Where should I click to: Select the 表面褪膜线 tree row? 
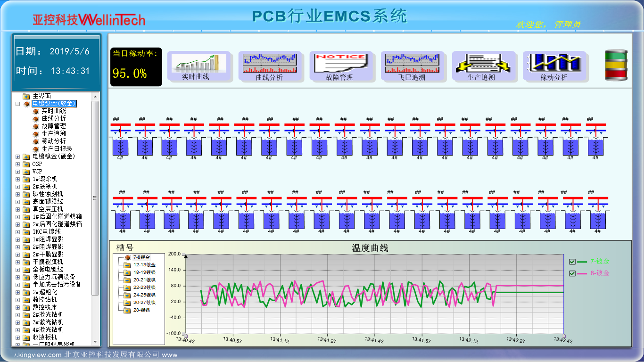click(x=48, y=202)
